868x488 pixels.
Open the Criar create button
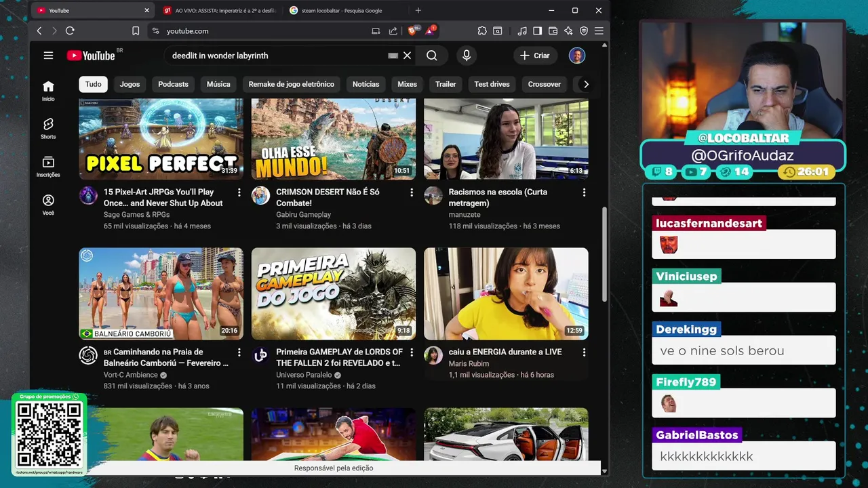[x=535, y=56]
